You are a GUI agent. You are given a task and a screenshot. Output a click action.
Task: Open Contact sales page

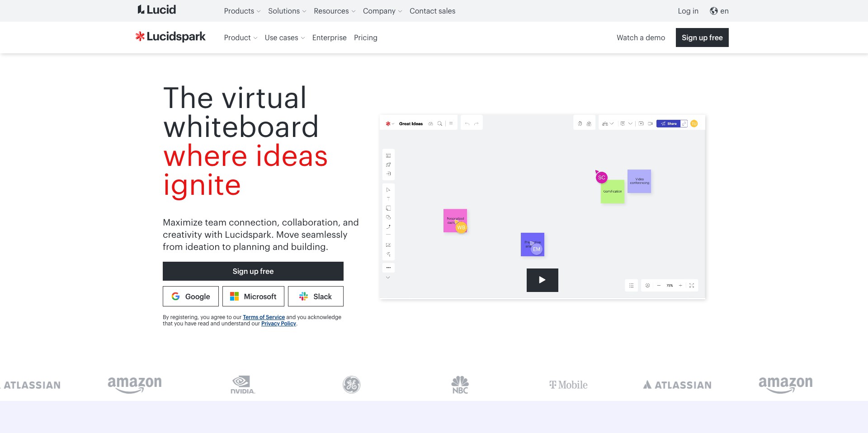432,11
